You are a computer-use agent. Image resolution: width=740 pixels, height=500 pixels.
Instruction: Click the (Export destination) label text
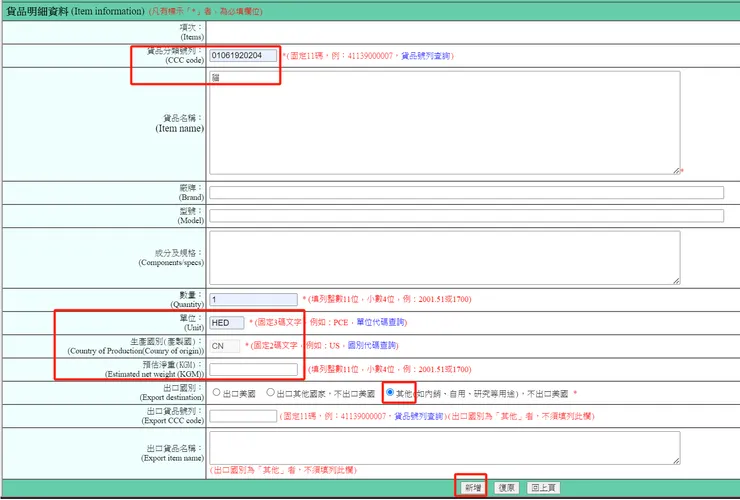click(x=172, y=398)
